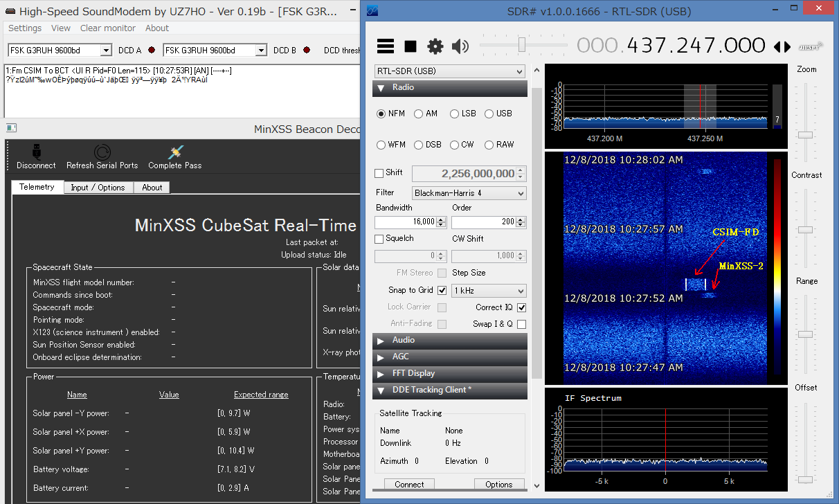This screenshot has width=839, height=504.
Task: Enable the Squelch checkbox
Action: [x=379, y=239]
